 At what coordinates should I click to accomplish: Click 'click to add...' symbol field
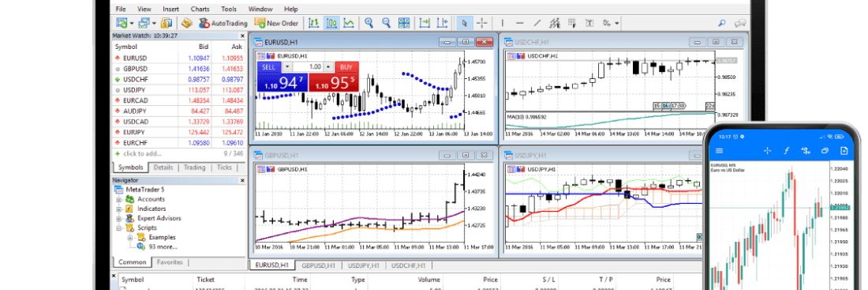pos(142,153)
